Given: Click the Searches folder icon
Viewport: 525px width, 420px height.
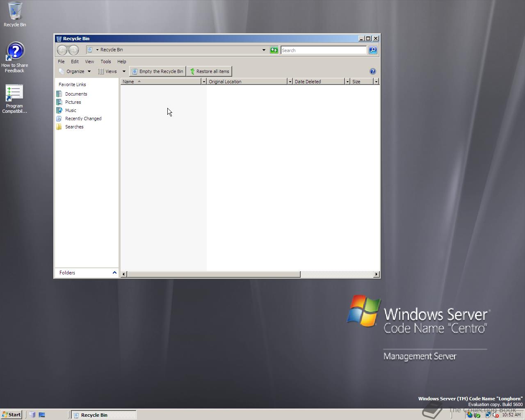Looking at the screenshot, I should (59, 127).
